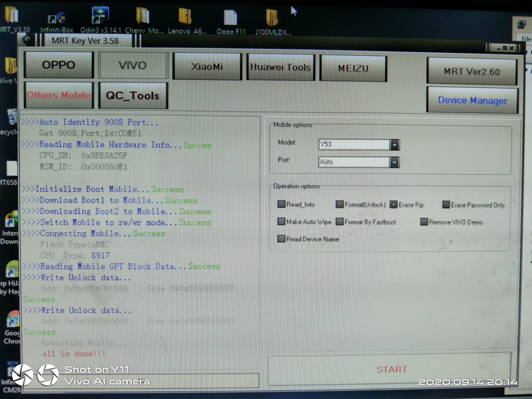Click log line 'CPU_SN: 0x8BE8A25F'
This screenshot has width=532, height=399.
point(83,156)
